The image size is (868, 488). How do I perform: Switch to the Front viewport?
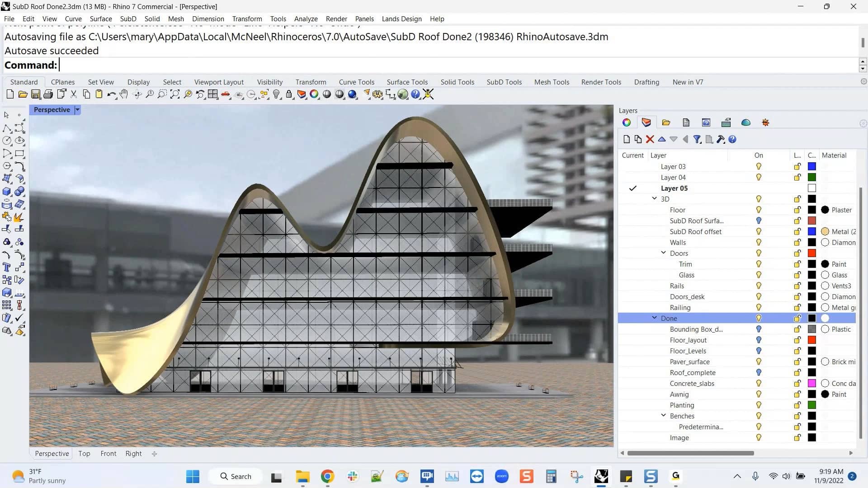pos(108,453)
